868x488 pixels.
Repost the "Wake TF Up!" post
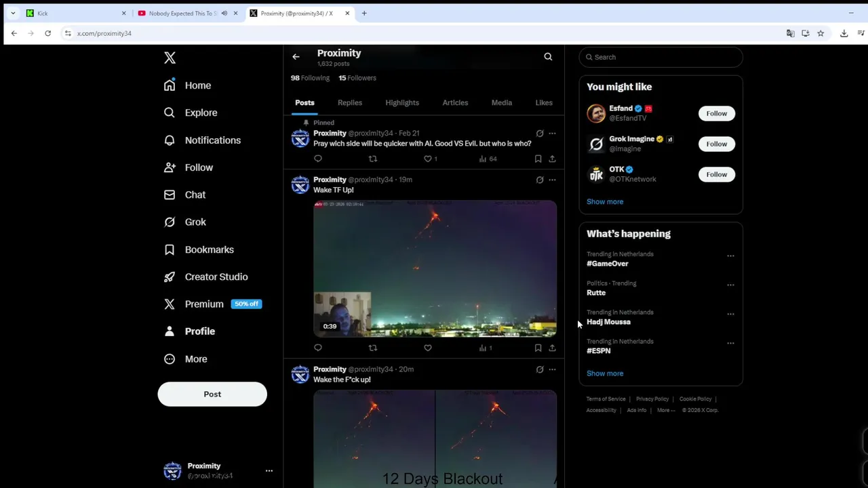click(x=372, y=348)
